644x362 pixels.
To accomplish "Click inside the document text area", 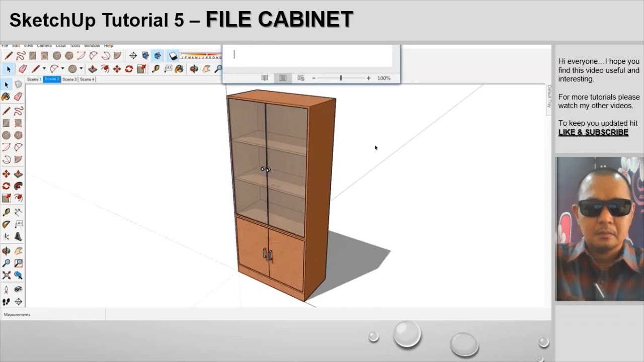I will pyautogui.click(x=307, y=56).
